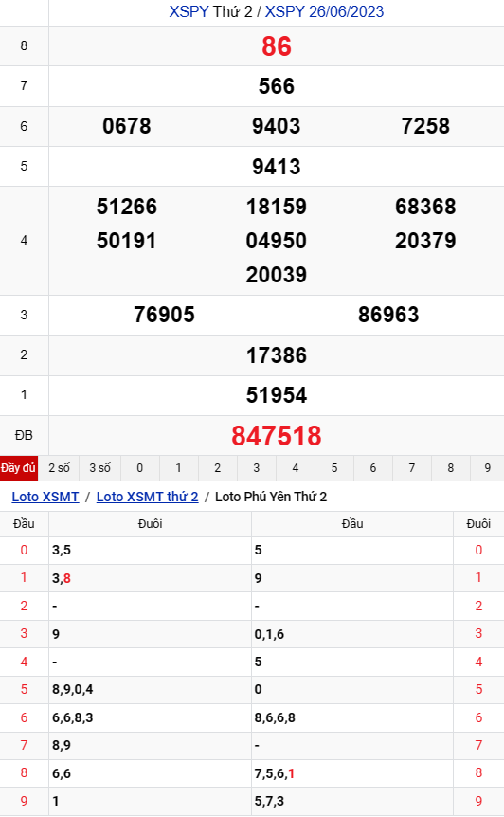Click prize 5 number 9413
The image size is (504, 817).
pyautogui.click(x=277, y=167)
